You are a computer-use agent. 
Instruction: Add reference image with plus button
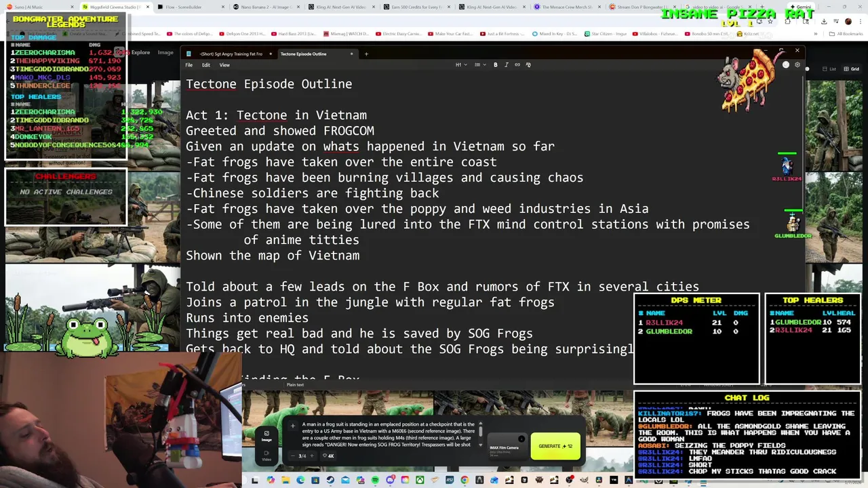click(293, 426)
